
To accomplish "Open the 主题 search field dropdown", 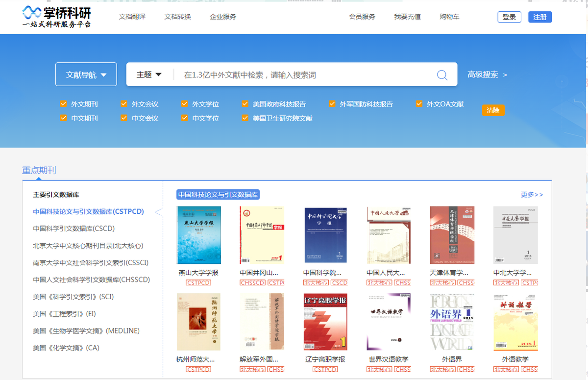I will [149, 75].
